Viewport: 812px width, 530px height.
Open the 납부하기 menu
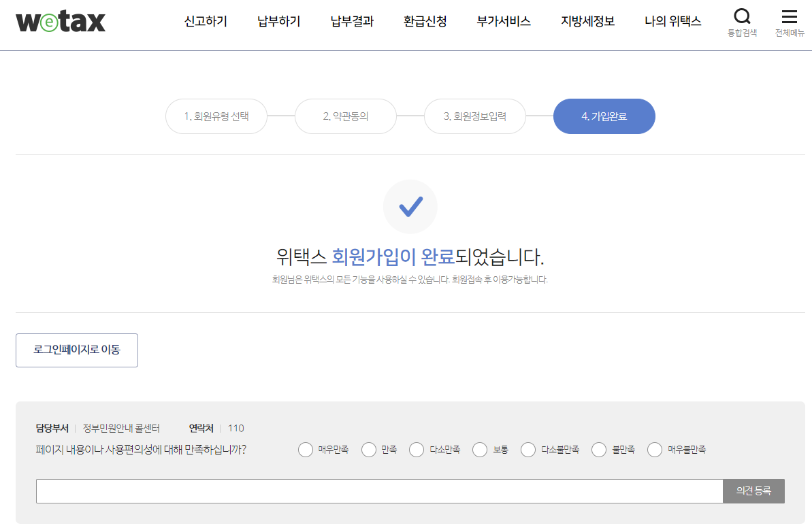pos(278,22)
